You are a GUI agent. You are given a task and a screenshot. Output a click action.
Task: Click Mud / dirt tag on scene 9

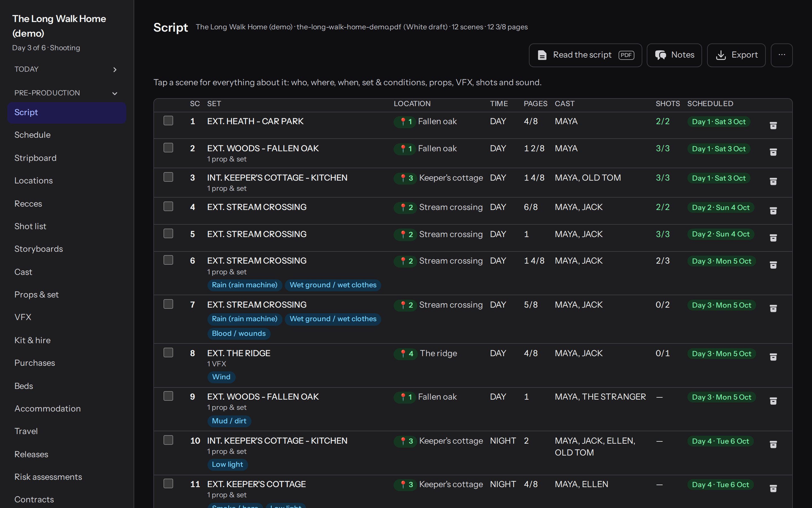point(229,421)
